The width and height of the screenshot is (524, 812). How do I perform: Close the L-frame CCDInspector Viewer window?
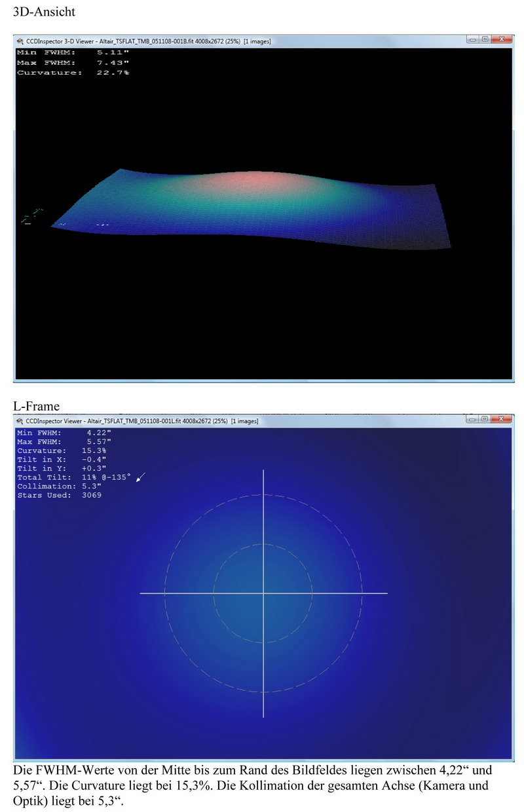501,419
